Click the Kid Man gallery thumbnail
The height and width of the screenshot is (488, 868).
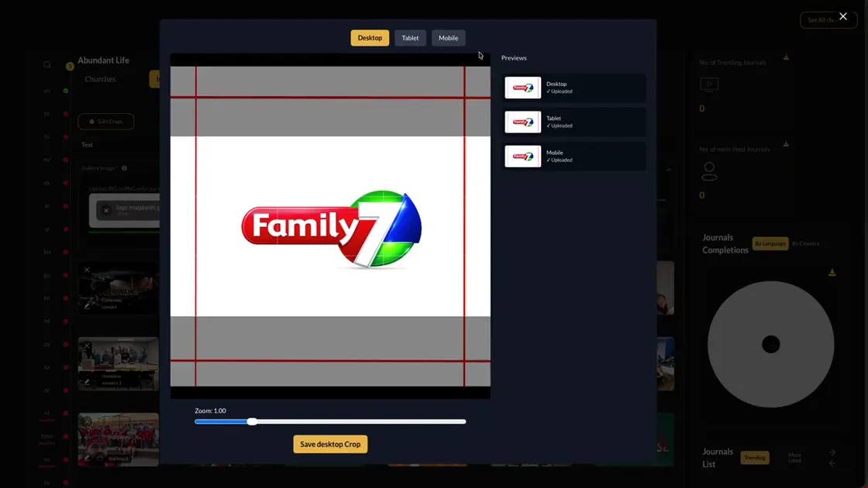[118, 439]
